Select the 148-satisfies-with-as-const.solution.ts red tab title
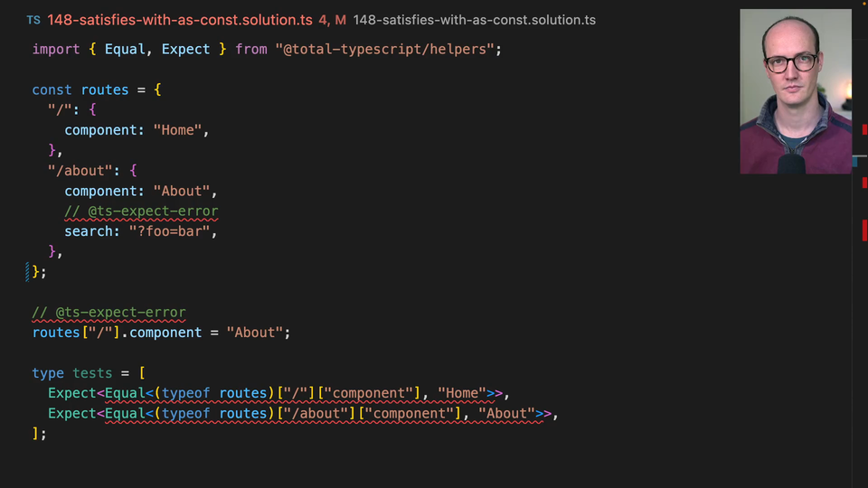This screenshot has width=868, height=488. (180, 20)
